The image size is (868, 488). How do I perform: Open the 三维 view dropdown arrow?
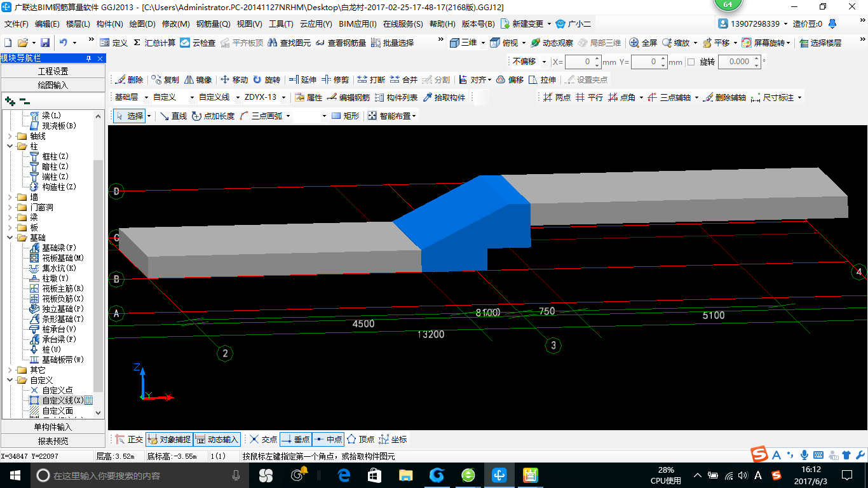click(483, 43)
